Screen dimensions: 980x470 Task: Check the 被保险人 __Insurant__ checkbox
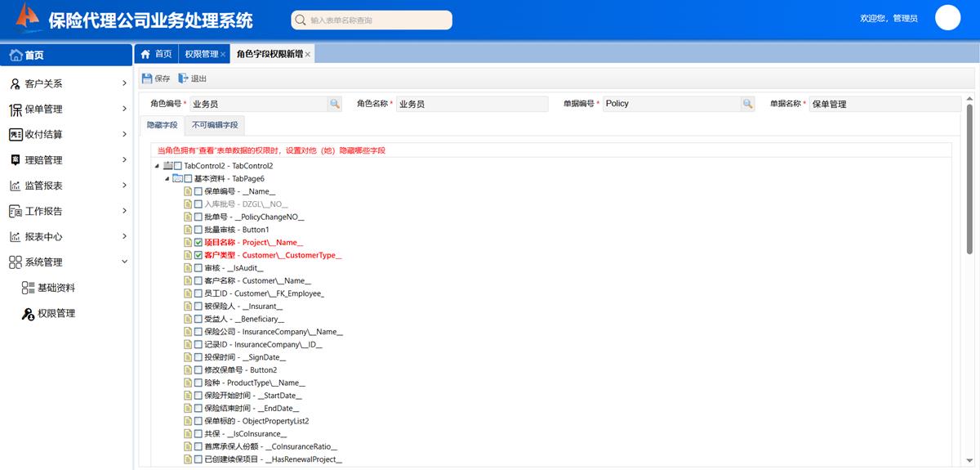tap(198, 307)
